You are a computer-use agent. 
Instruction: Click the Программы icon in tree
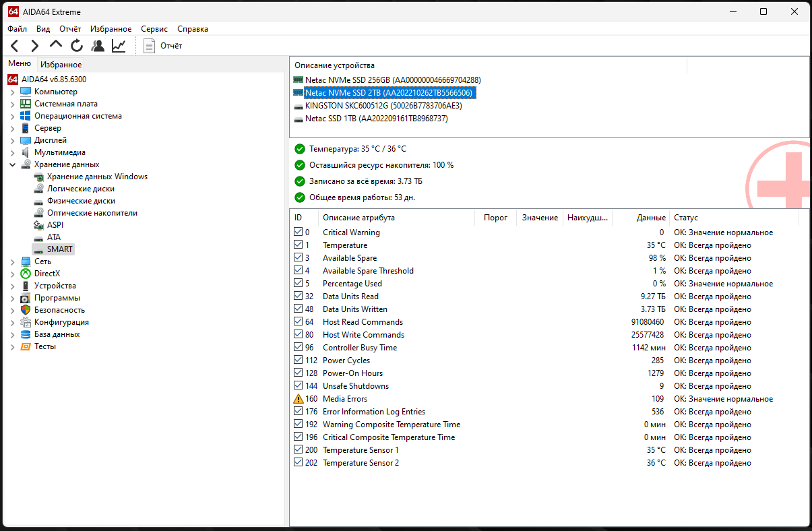26,298
